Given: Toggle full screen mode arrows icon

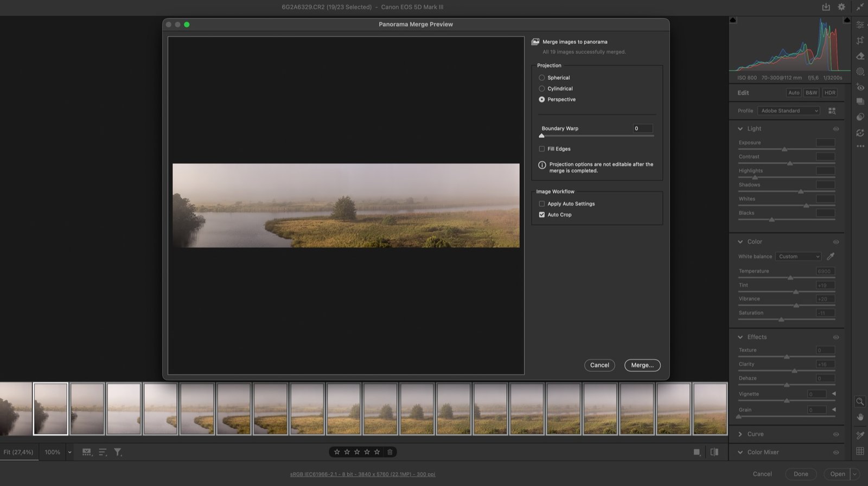Looking at the screenshot, I should (x=860, y=7).
